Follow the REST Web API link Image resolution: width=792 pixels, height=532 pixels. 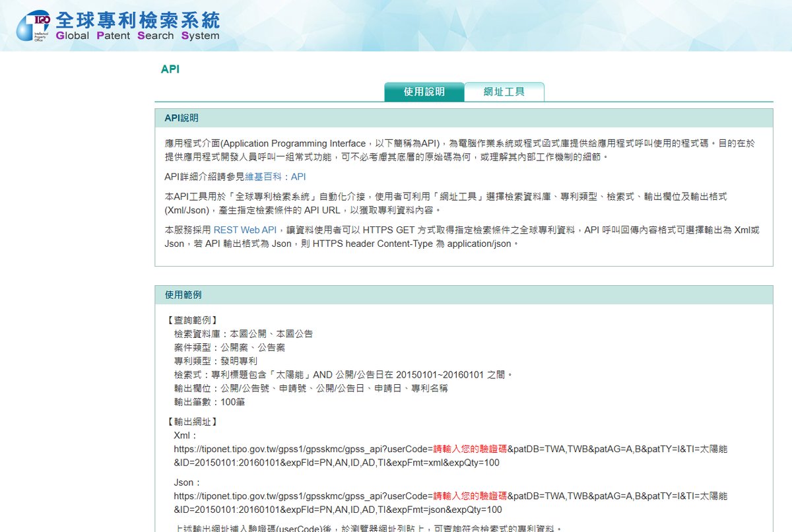pos(245,230)
